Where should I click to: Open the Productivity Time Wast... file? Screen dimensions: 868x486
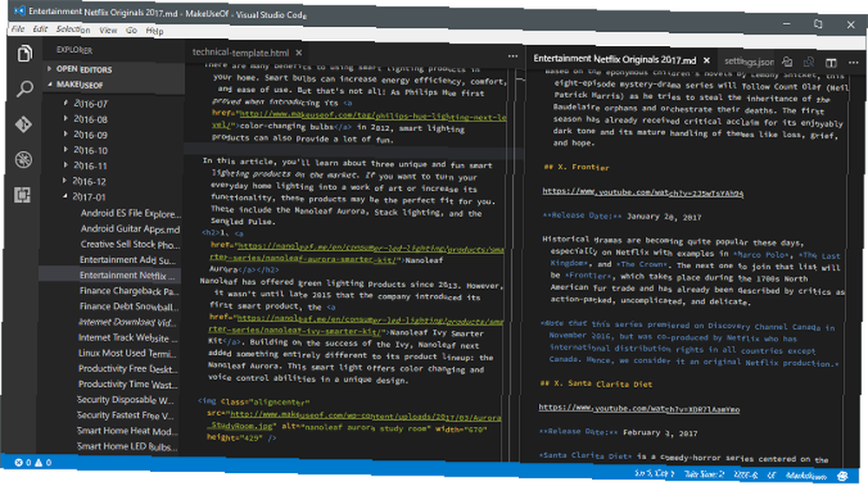128,384
